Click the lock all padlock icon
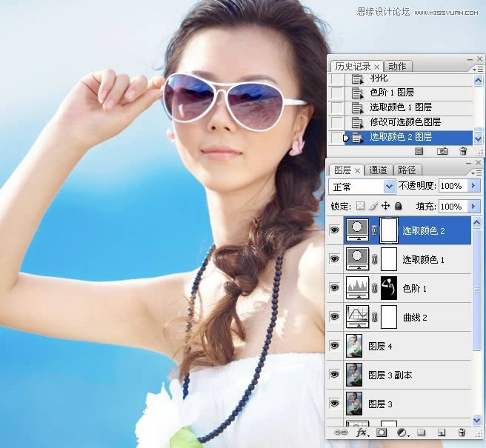The width and height of the screenshot is (486, 448). [x=398, y=206]
